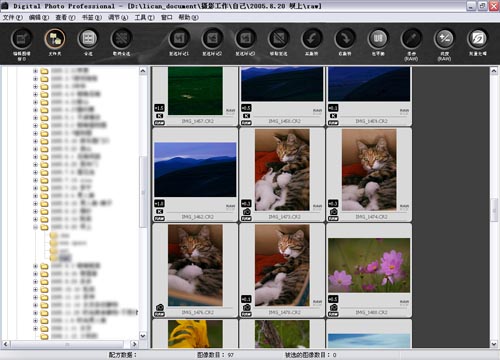Open the 工具(T) menu
500x360 pixels.
click(x=144, y=17)
